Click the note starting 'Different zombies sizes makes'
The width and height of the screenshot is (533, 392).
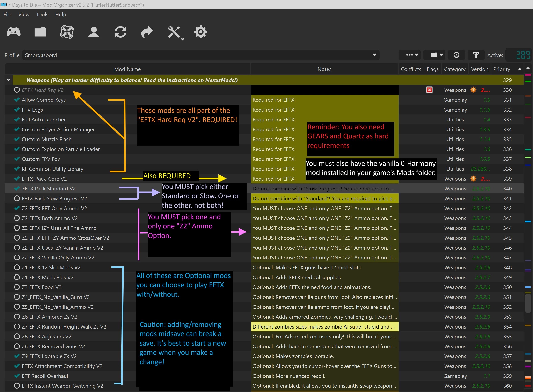coord(325,326)
